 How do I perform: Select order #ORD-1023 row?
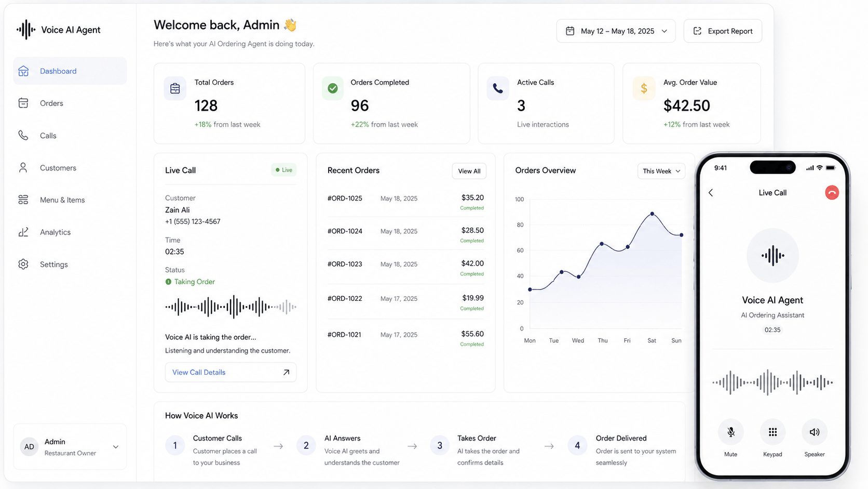(x=405, y=267)
